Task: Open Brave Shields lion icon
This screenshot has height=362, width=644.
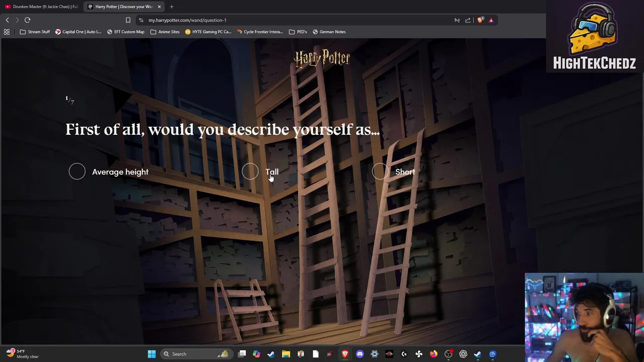Action: [480, 20]
